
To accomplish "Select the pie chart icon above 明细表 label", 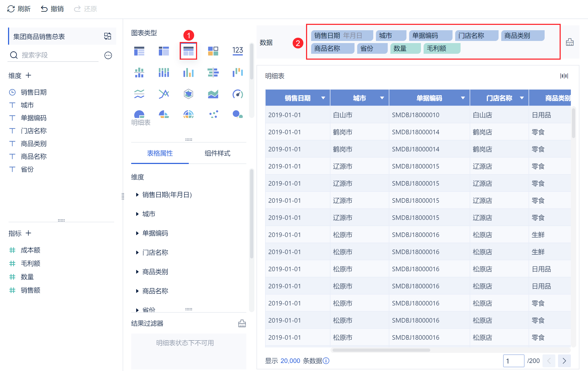I will pyautogui.click(x=139, y=114).
